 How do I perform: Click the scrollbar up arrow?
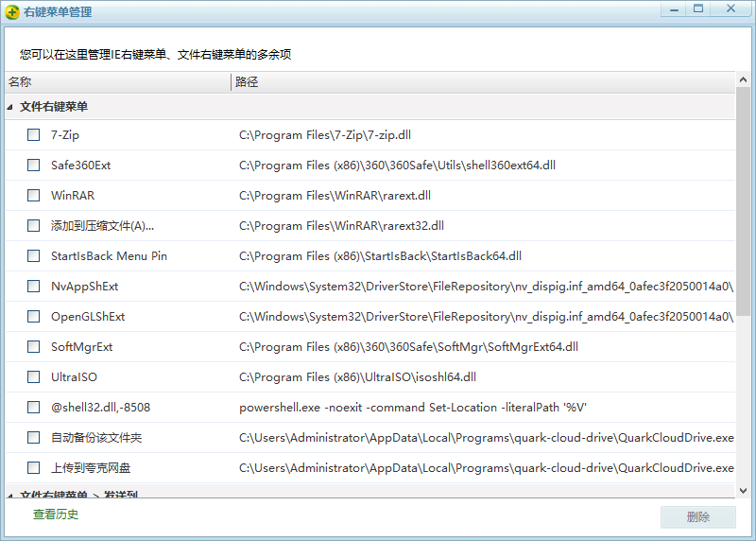(x=743, y=79)
